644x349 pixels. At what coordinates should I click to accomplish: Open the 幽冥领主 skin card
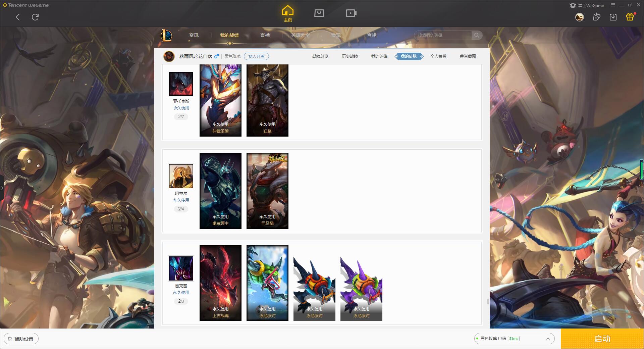pos(220,191)
